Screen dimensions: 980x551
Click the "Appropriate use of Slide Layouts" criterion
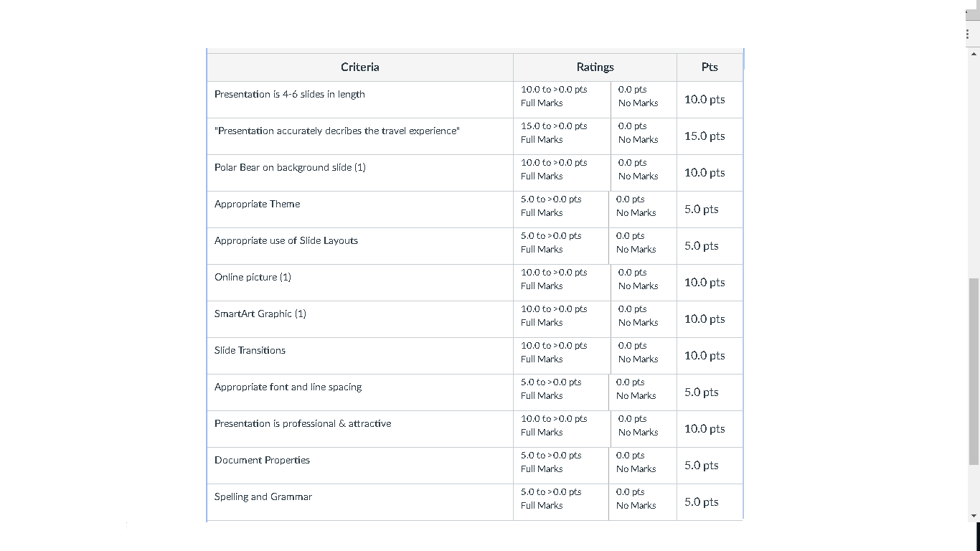pos(286,240)
